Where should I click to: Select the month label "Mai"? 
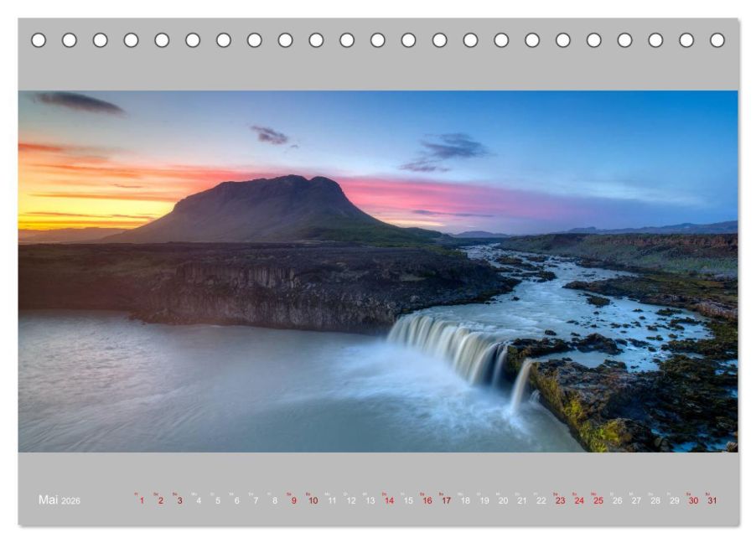tap(49, 499)
